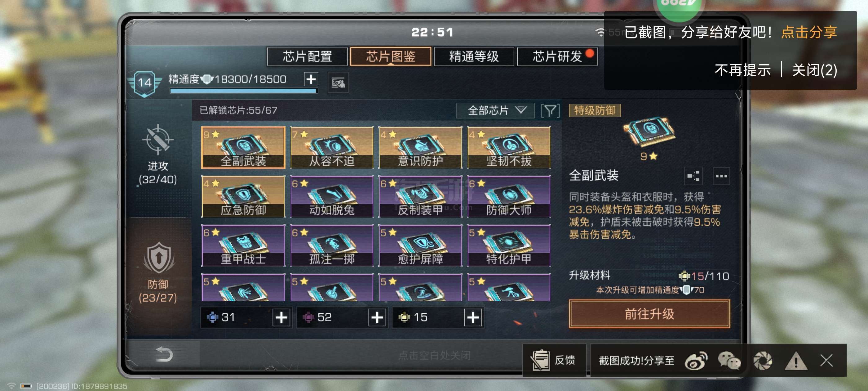868x391 pixels.
Task: Click the 前往升级 button
Action: click(649, 314)
